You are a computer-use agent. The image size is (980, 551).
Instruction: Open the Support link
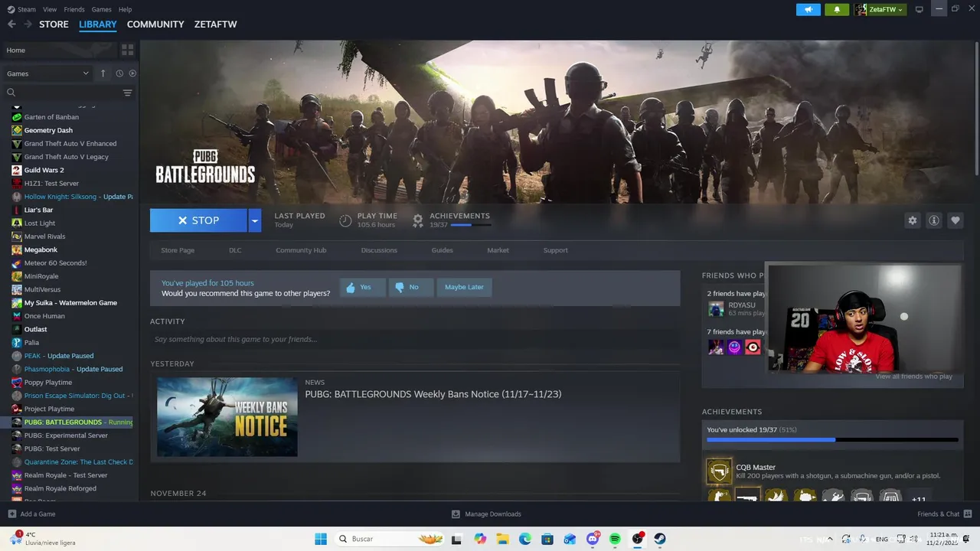[555, 250]
